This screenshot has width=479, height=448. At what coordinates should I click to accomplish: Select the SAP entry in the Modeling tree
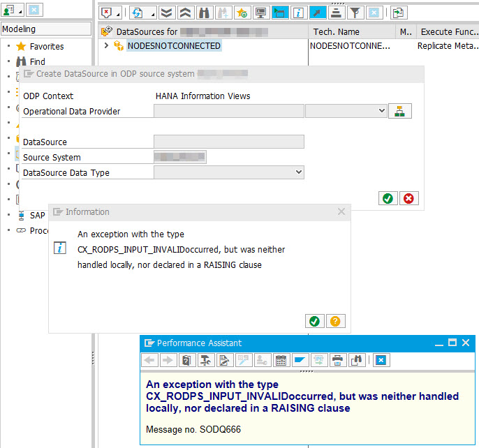click(37, 216)
